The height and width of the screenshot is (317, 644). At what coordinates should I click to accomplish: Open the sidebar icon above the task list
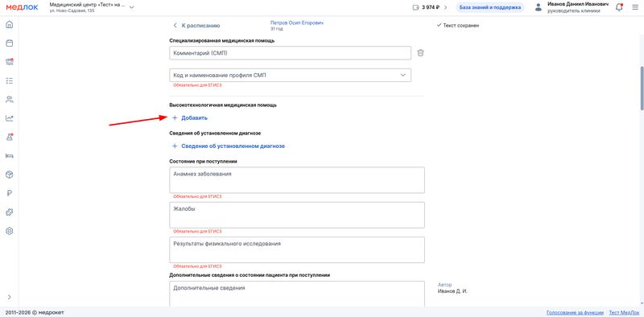pyautogui.click(x=10, y=62)
